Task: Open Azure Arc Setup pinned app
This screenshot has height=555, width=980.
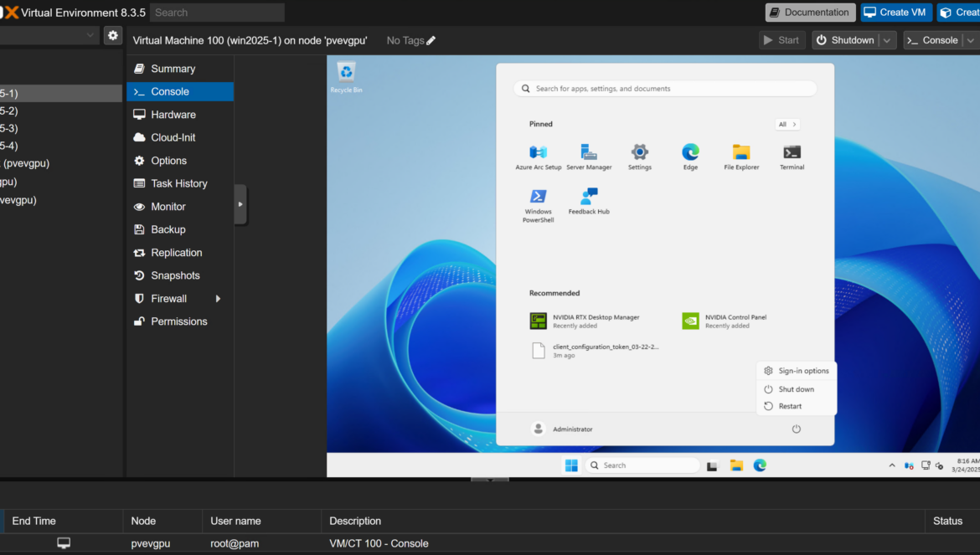Action: pyautogui.click(x=538, y=157)
